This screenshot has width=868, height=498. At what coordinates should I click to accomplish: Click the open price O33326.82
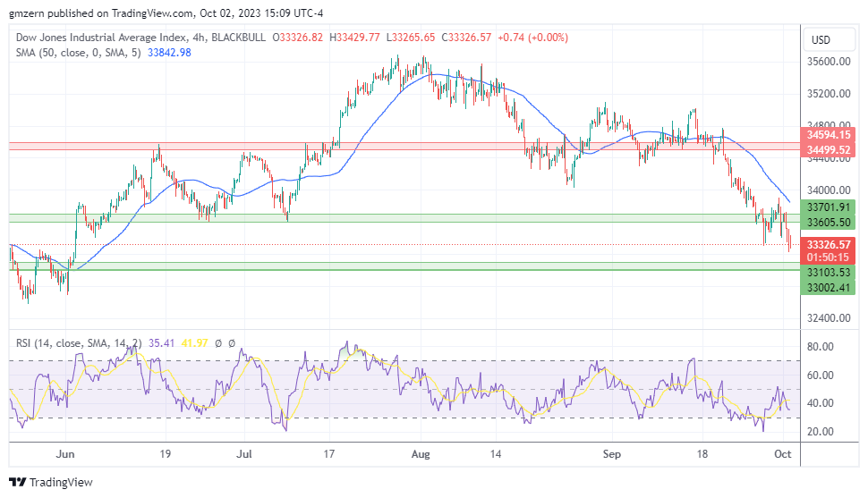pos(298,37)
